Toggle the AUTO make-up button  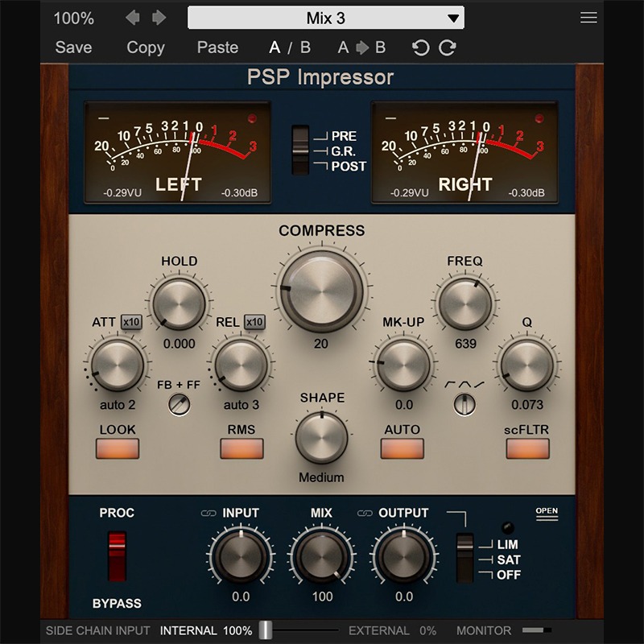[x=402, y=448]
